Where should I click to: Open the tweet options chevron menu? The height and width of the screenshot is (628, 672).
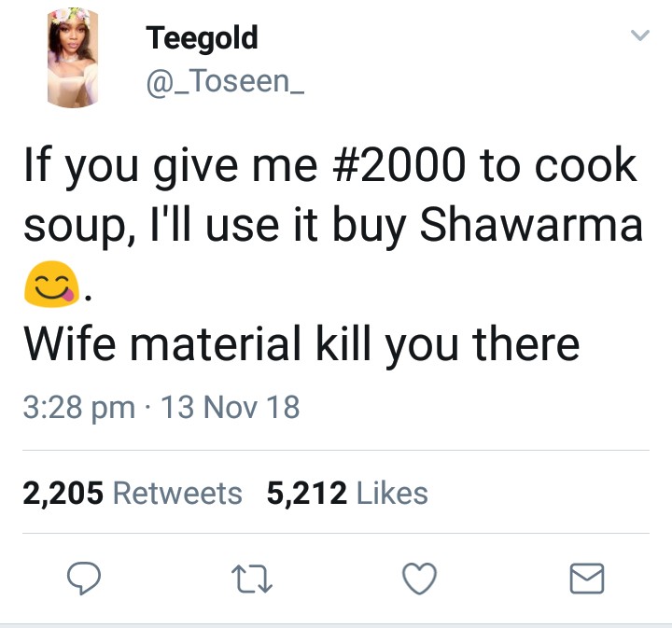pos(640,35)
